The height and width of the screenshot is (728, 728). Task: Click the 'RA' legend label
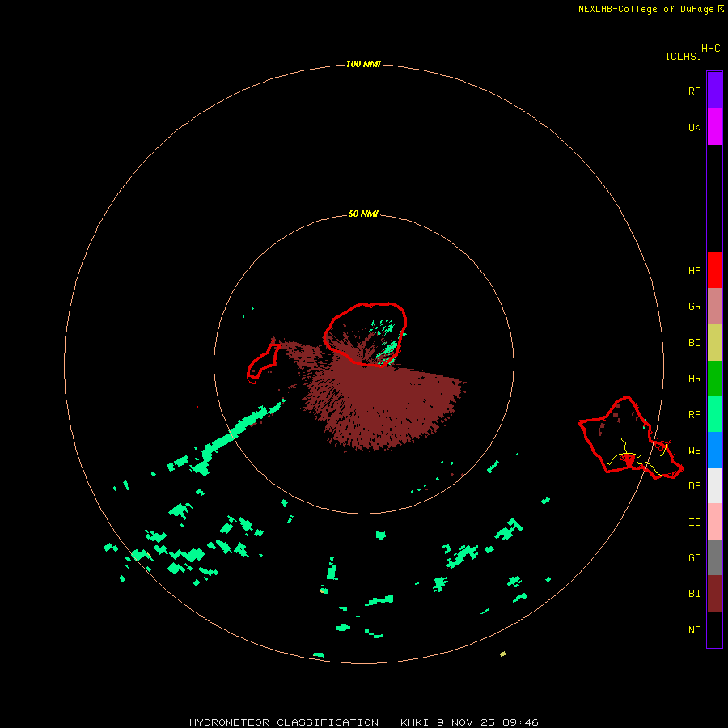pos(695,415)
